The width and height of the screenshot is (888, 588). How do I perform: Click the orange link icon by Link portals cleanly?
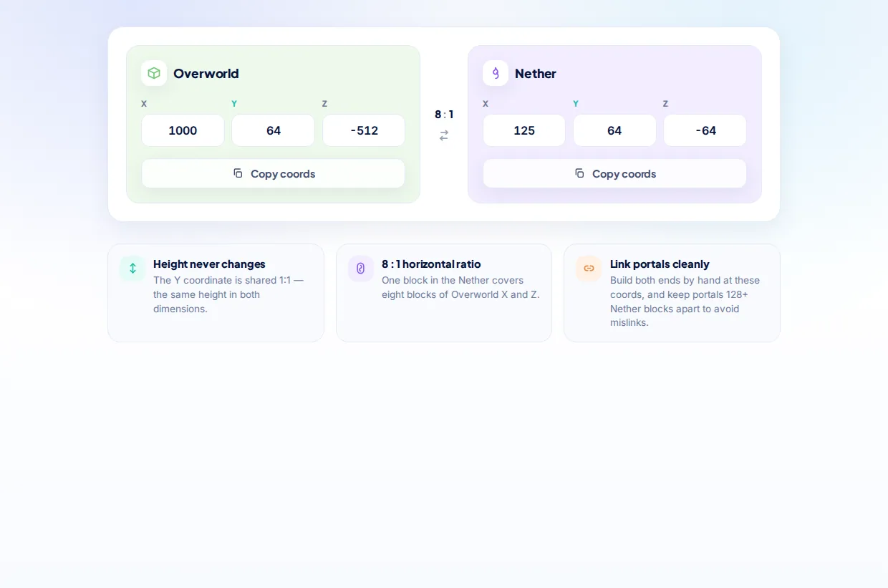click(589, 268)
